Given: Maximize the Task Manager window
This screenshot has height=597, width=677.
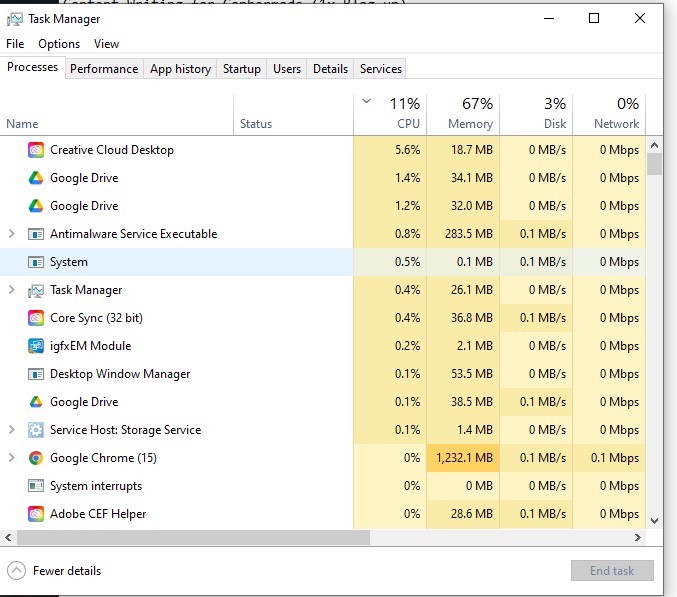Looking at the screenshot, I should point(594,19).
